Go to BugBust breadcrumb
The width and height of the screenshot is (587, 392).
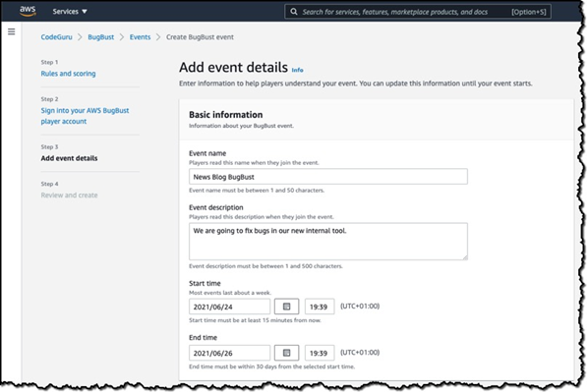pos(100,37)
